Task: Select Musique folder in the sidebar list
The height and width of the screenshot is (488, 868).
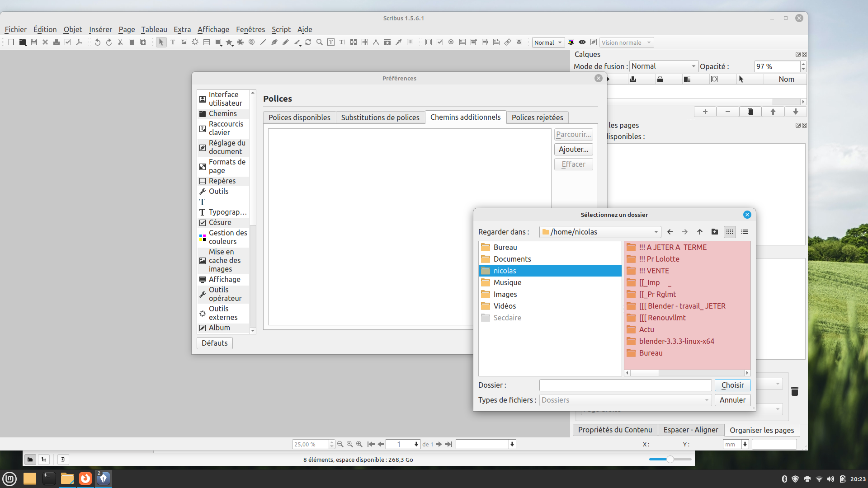Action: click(x=550, y=283)
